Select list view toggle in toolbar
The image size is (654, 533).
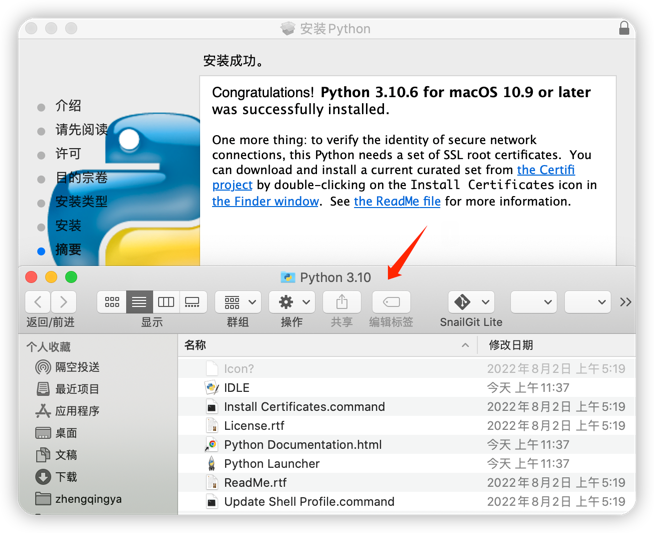point(139,302)
